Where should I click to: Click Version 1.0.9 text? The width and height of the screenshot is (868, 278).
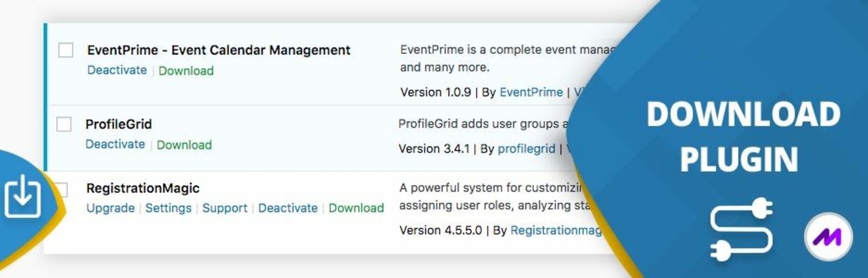pyautogui.click(x=435, y=92)
